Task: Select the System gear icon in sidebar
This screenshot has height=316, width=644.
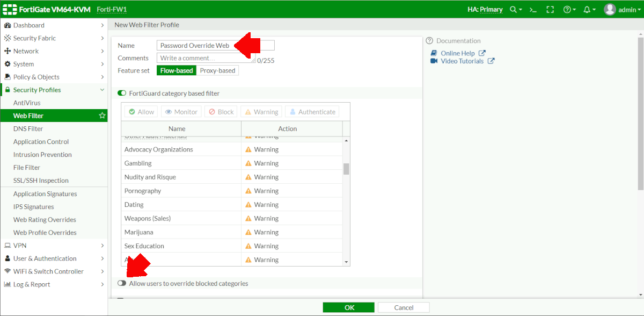Action: point(7,63)
